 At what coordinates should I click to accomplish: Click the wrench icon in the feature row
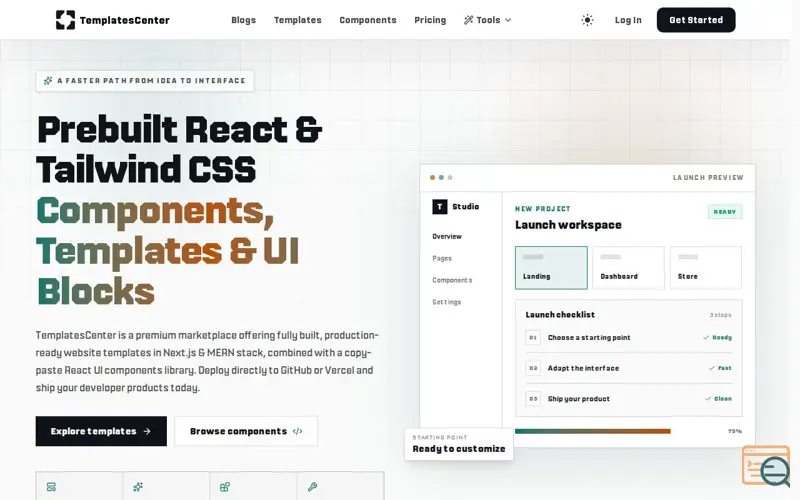pyautogui.click(x=312, y=487)
